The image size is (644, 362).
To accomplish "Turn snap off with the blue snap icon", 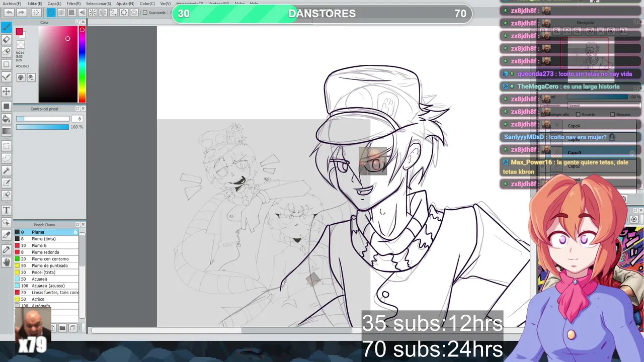I will 51,13.
